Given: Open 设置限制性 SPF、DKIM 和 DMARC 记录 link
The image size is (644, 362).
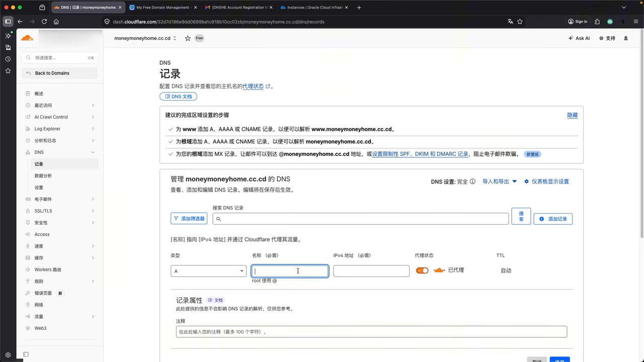Looking at the screenshot, I should click(x=420, y=154).
